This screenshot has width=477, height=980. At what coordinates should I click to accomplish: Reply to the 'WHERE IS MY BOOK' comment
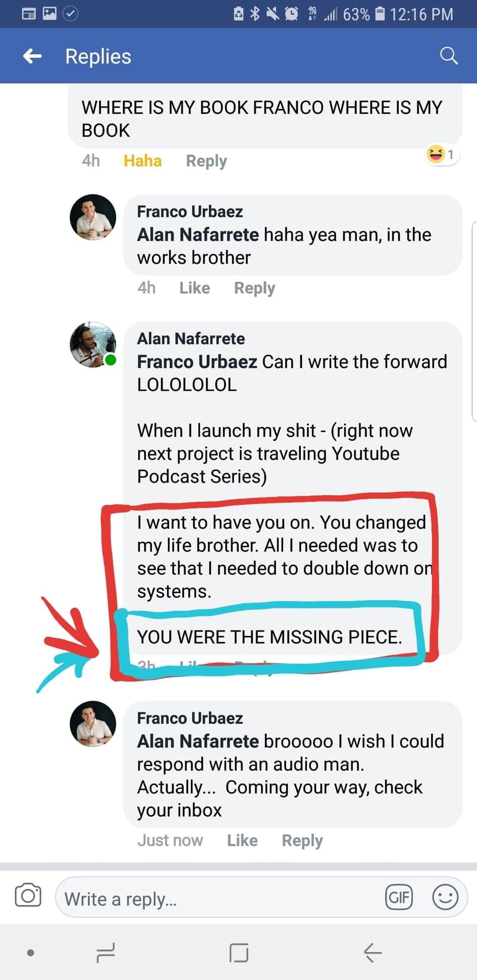(206, 161)
